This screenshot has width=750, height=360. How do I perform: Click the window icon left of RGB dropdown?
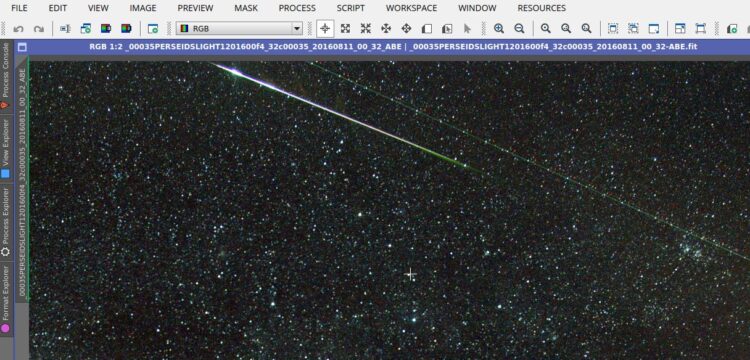(153, 29)
